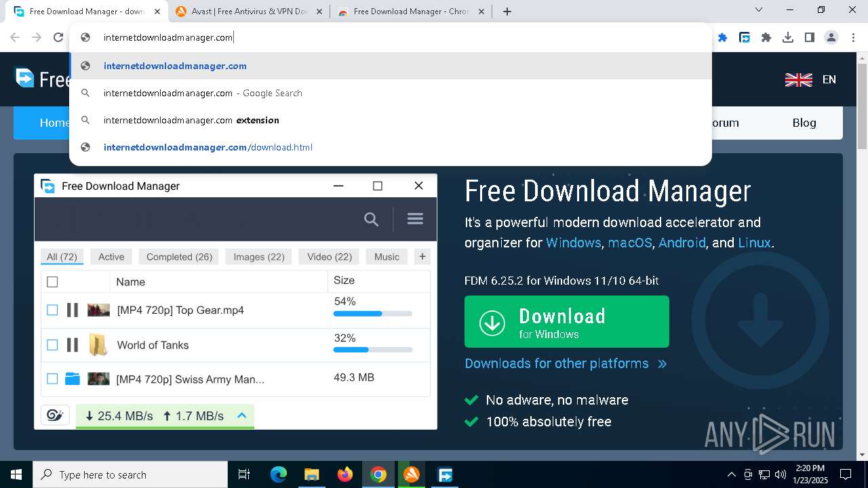This screenshot has height=488, width=868.
Task: Expand Downloads for other platforms arrows
Action: 663,364
